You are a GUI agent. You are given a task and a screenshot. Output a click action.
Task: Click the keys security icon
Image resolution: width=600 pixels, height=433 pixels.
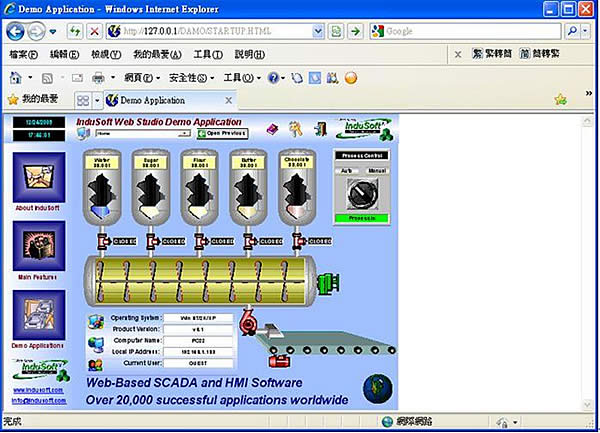295,129
